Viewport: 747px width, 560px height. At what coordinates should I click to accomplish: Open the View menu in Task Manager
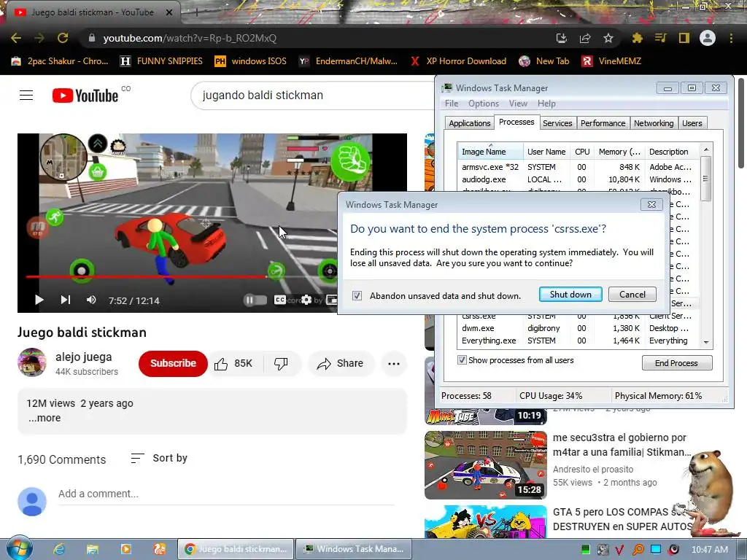(518, 104)
